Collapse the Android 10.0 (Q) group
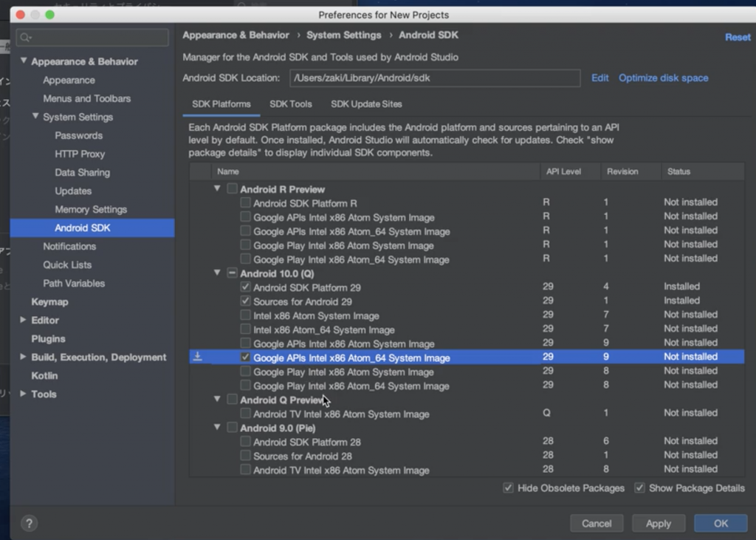The height and width of the screenshot is (540, 756). (217, 273)
